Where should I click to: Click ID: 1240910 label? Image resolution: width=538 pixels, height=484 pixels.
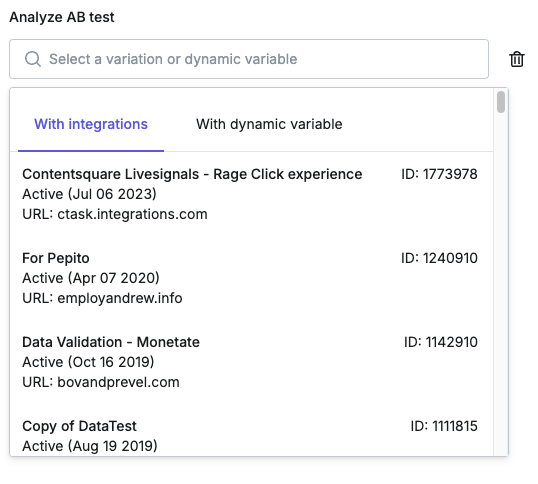coord(439,258)
